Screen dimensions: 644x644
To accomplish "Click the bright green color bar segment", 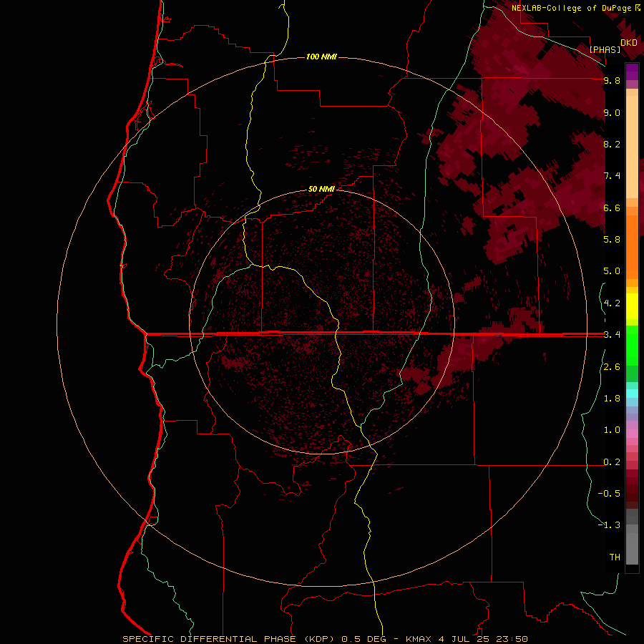I will 632,345.
